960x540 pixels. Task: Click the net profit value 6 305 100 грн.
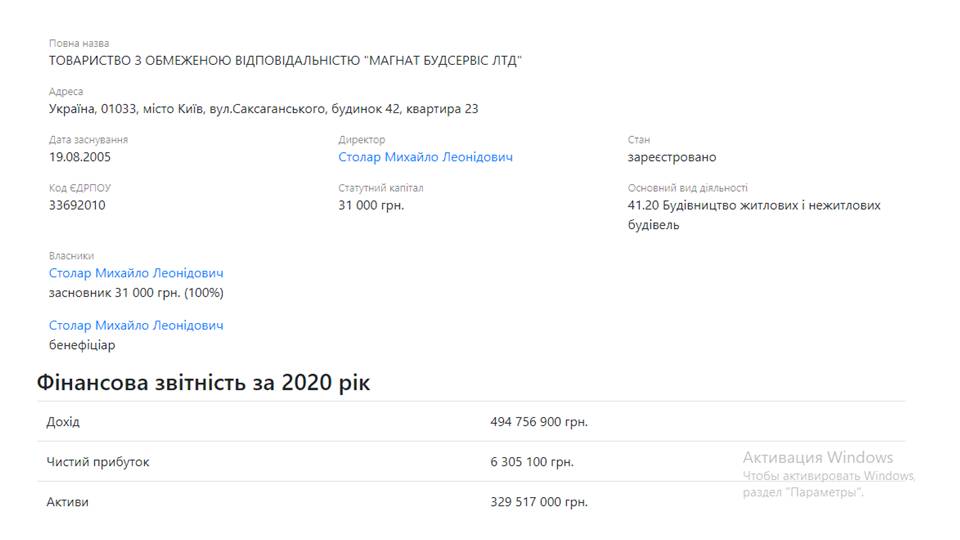(531, 462)
